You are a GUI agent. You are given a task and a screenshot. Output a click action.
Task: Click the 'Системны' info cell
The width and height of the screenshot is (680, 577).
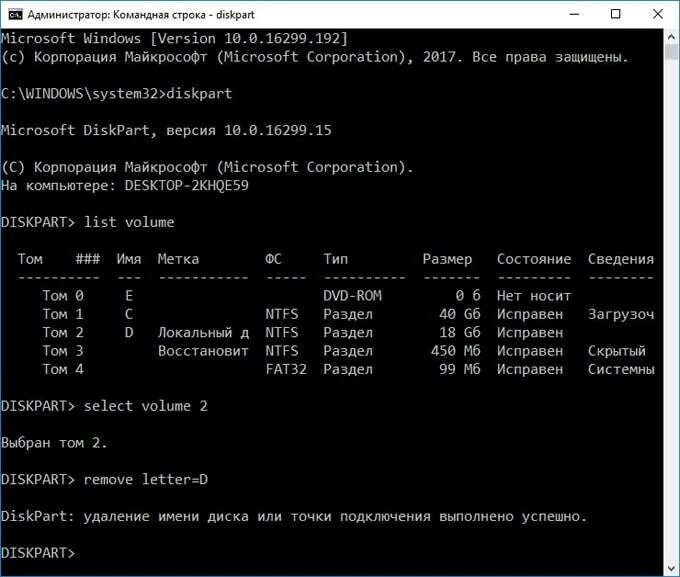tap(621, 369)
